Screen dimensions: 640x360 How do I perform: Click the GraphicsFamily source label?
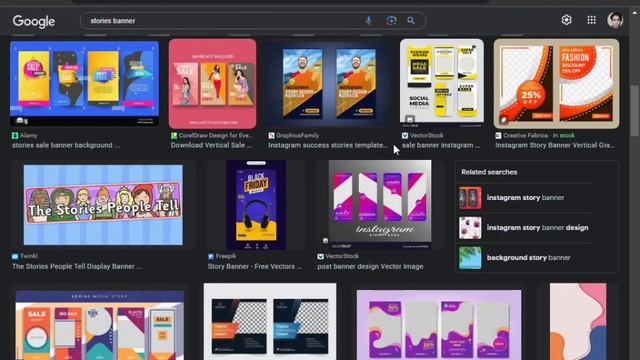297,135
